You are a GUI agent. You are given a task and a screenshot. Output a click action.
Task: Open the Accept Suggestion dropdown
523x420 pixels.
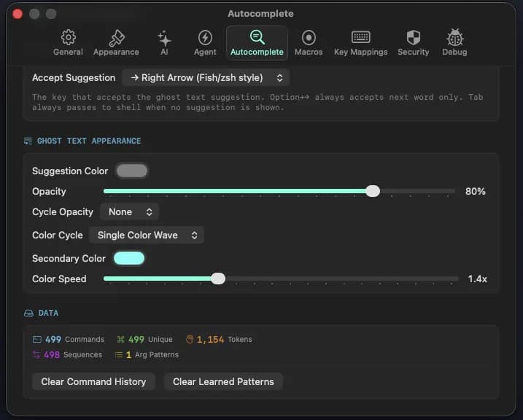[x=206, y=78]
